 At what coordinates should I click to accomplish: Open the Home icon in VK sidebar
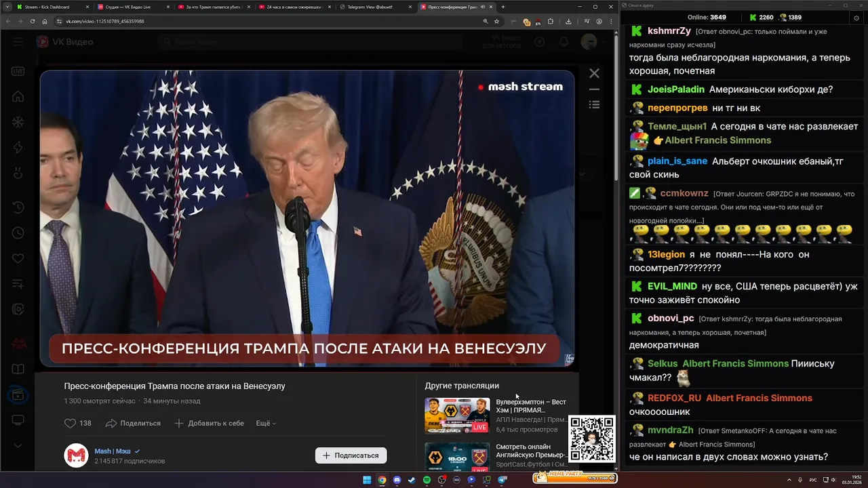[18, 97]
